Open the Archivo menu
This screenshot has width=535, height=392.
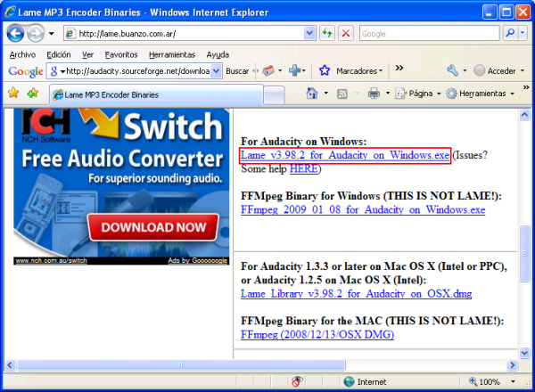pos(22,53)
